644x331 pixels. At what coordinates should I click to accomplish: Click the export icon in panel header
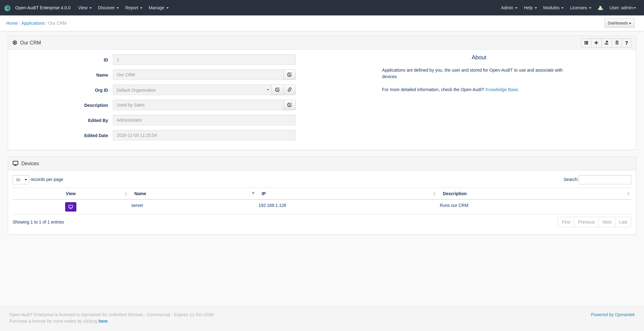coord(606,43)
